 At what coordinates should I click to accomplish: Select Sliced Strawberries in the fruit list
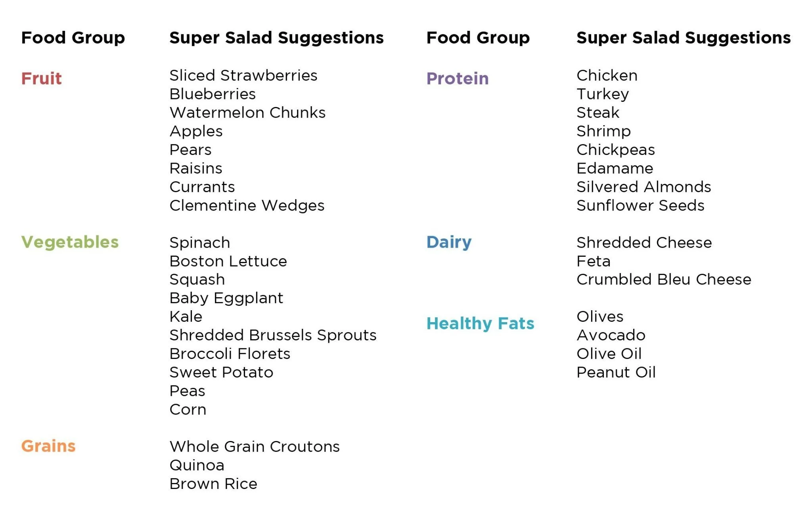tap(243, 75)
